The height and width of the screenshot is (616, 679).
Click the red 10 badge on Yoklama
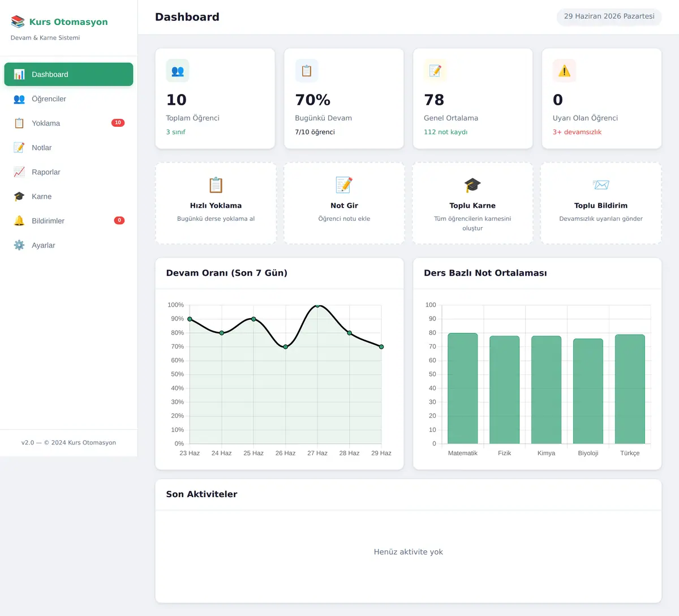point(118,123)
